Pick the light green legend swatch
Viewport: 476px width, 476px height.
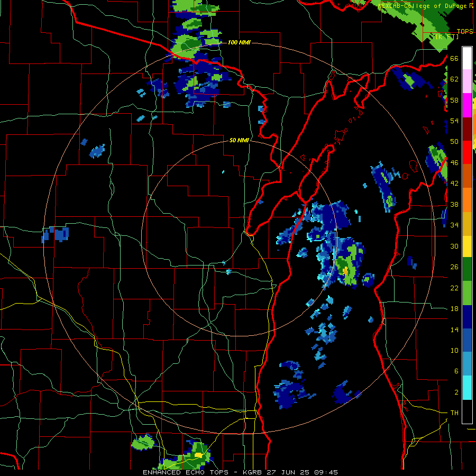467,293
